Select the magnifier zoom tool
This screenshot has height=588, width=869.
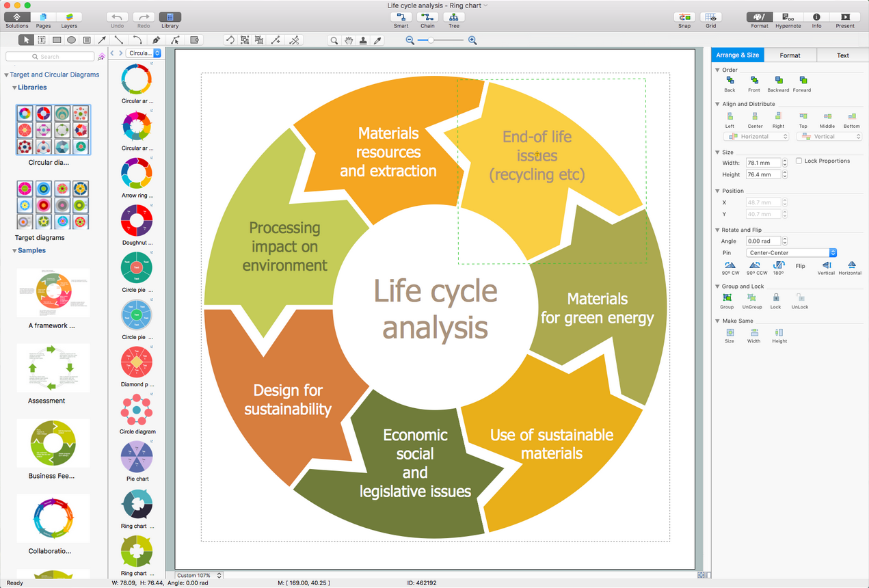click(x=334, y=40)
